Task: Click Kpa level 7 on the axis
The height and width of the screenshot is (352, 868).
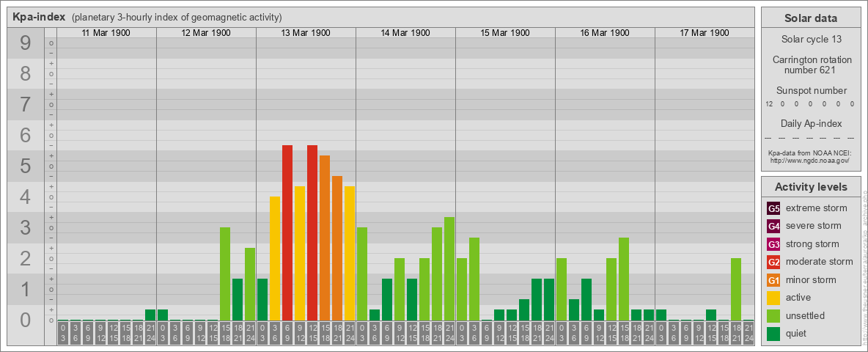Action: (26, 105)
